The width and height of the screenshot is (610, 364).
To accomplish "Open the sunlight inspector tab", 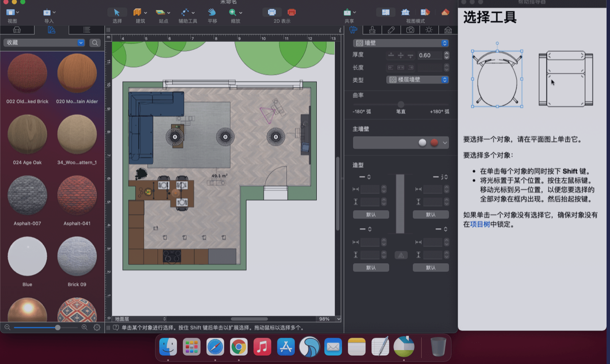I will click(428, 30).
